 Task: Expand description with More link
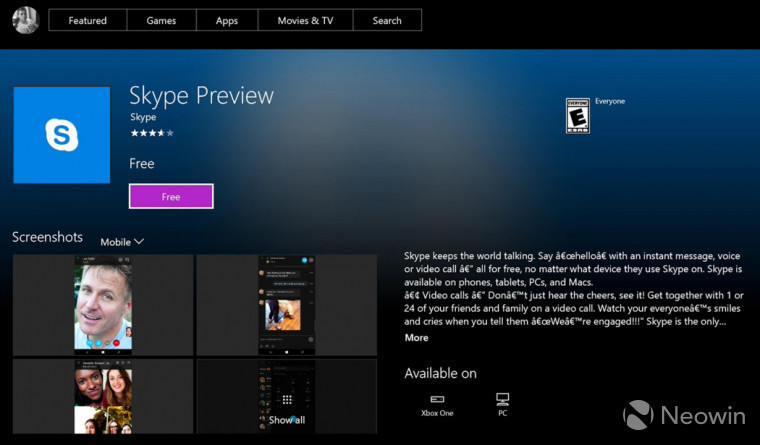point(416,338)
